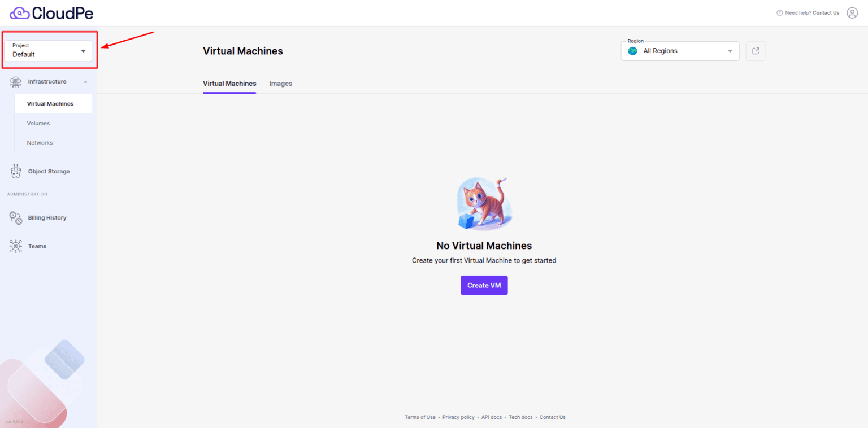The image size is (868, 428).
Task: Click the Virtual Machines page heading
Action: [243, 51]
